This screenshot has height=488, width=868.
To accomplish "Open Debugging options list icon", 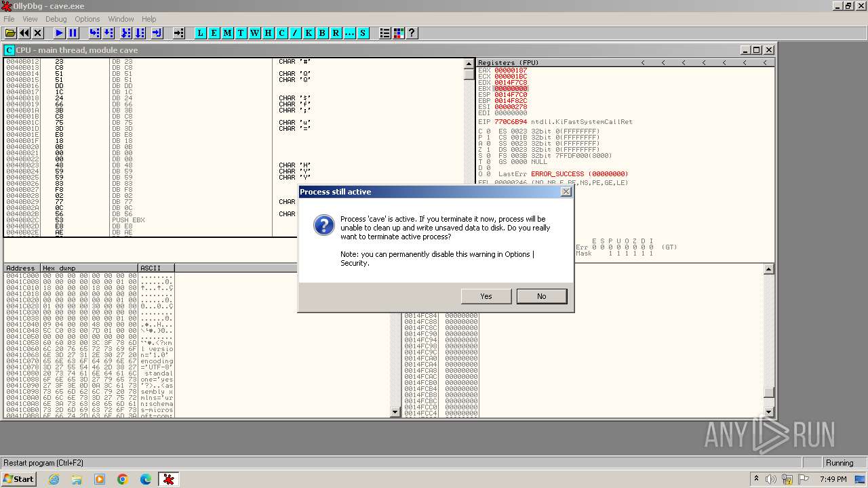I will (384, 33).
